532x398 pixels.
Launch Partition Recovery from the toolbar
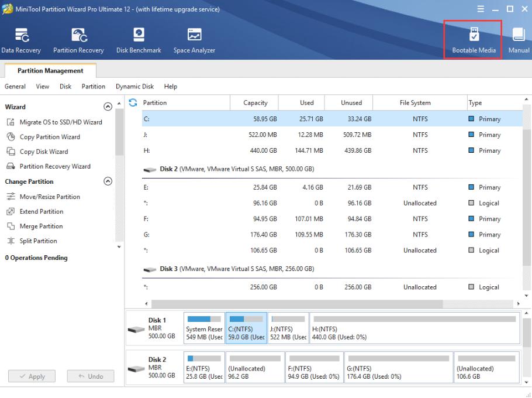(x=78, y=40)
